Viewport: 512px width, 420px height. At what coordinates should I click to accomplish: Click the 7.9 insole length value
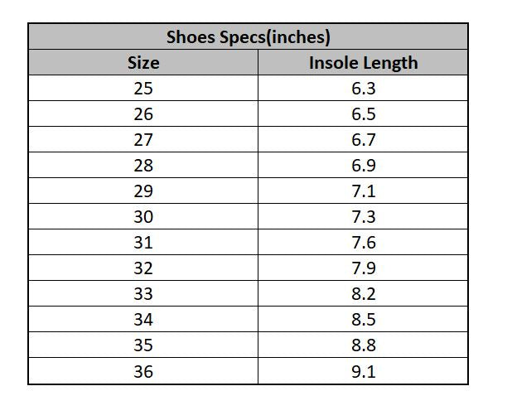click(x=364, y=268)
